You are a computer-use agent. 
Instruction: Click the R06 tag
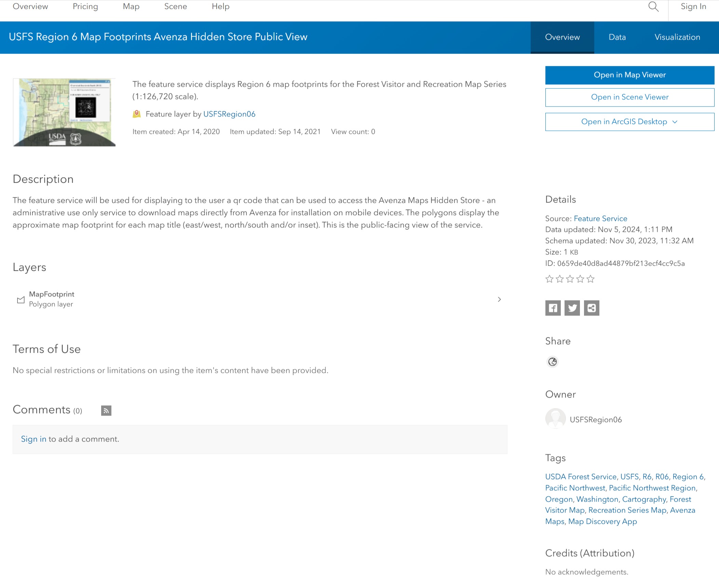[x=662, y=477]
